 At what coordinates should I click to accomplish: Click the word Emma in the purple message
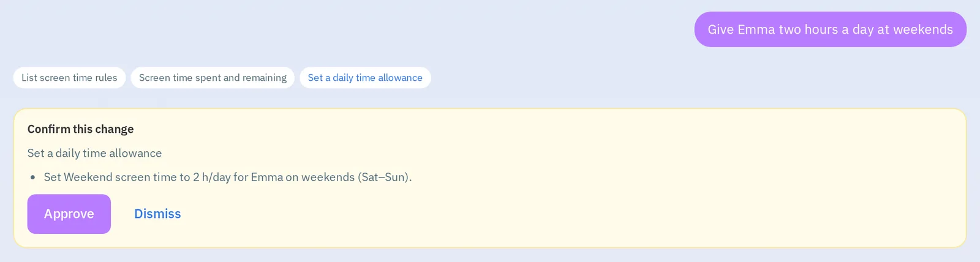756,29
